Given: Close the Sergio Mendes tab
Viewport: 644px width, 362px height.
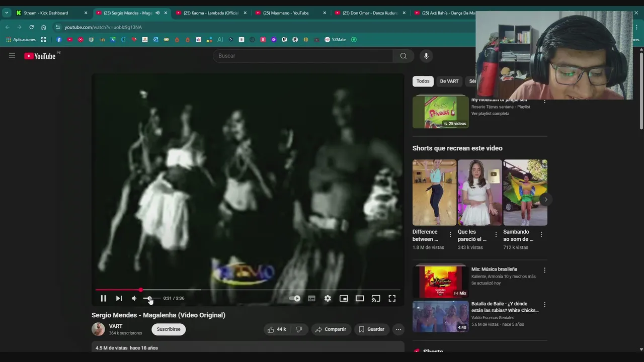Looking at the screenshot, I should 166,13.
